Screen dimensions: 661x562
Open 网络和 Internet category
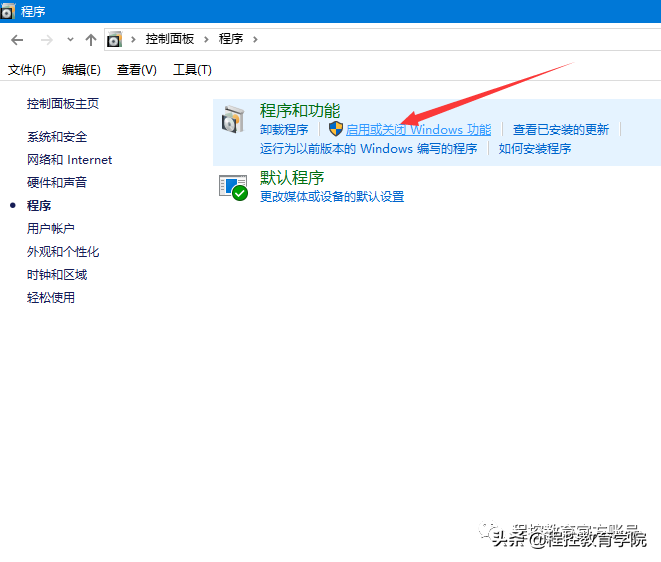point(69,160)
